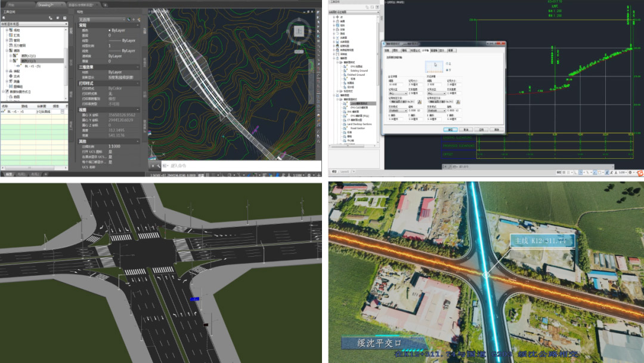Click the text editor icon beside minor tick label text
The image size is (644, 363).
click(457, 101)
